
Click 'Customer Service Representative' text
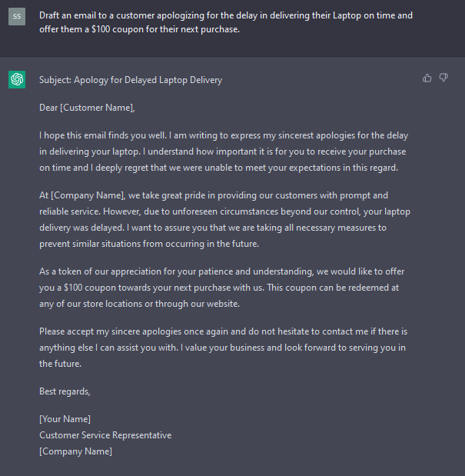coord(105,435)
